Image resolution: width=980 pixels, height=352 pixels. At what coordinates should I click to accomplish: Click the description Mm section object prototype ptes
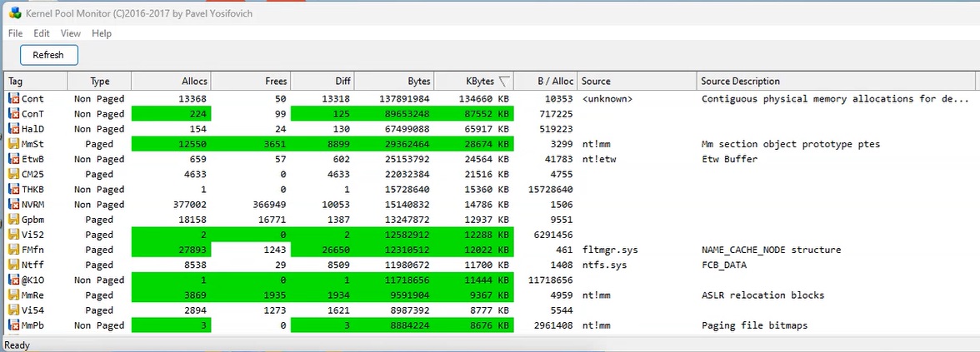(x=790, y=144)
